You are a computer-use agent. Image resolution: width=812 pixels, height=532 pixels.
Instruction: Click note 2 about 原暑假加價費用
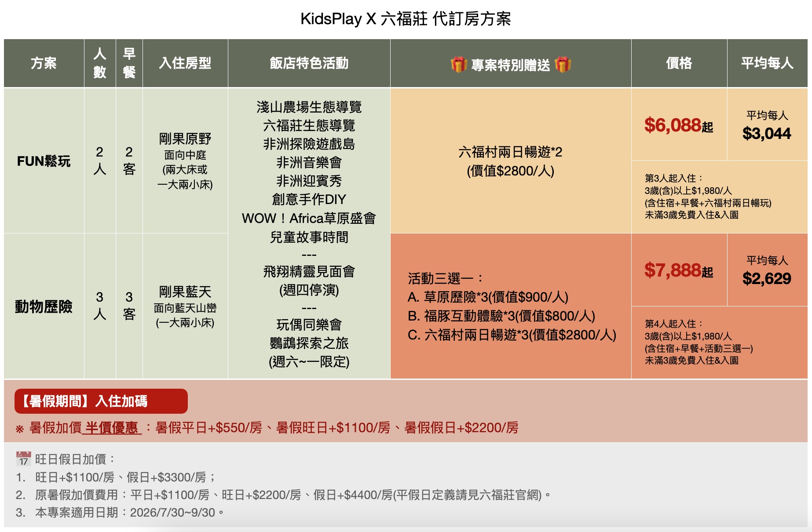pyautogui.click(x=293, y=495)
